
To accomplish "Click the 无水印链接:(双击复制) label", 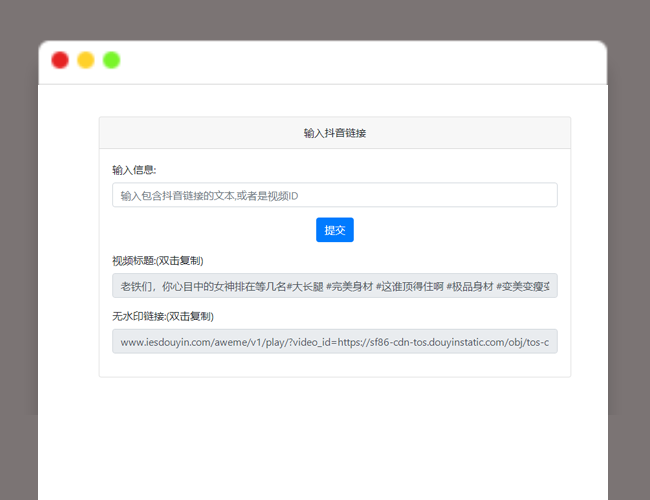I will (x=162, y=316).
